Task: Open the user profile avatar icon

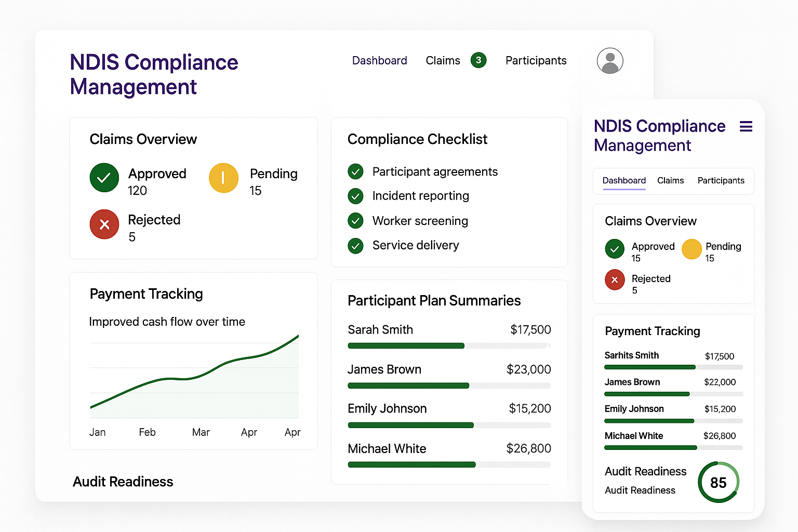Action: point(610,61)
